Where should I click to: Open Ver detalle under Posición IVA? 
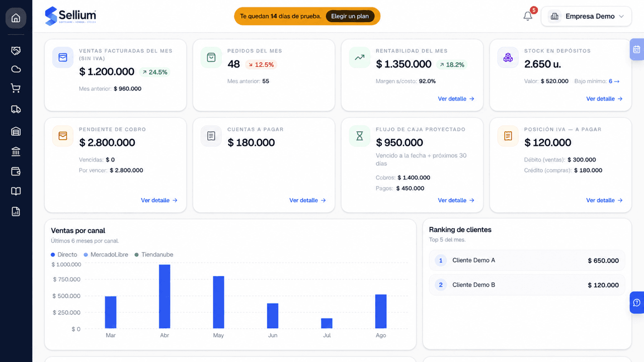point(605,201)
